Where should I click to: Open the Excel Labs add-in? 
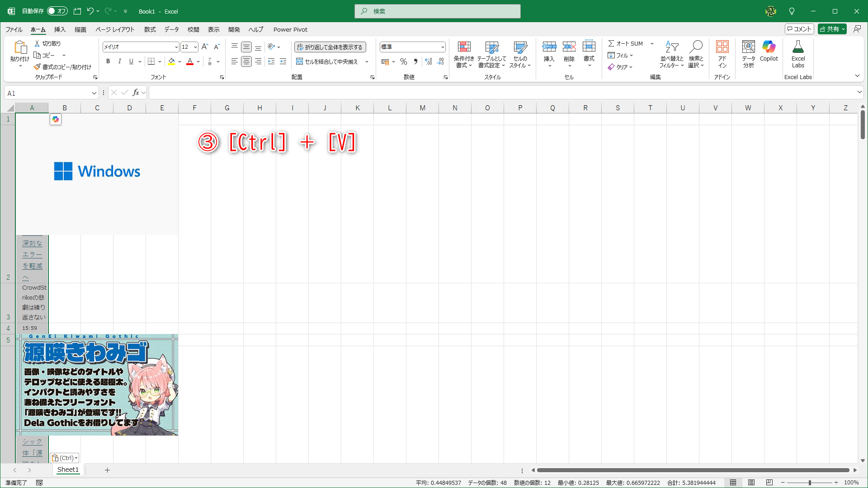point(798,47)
